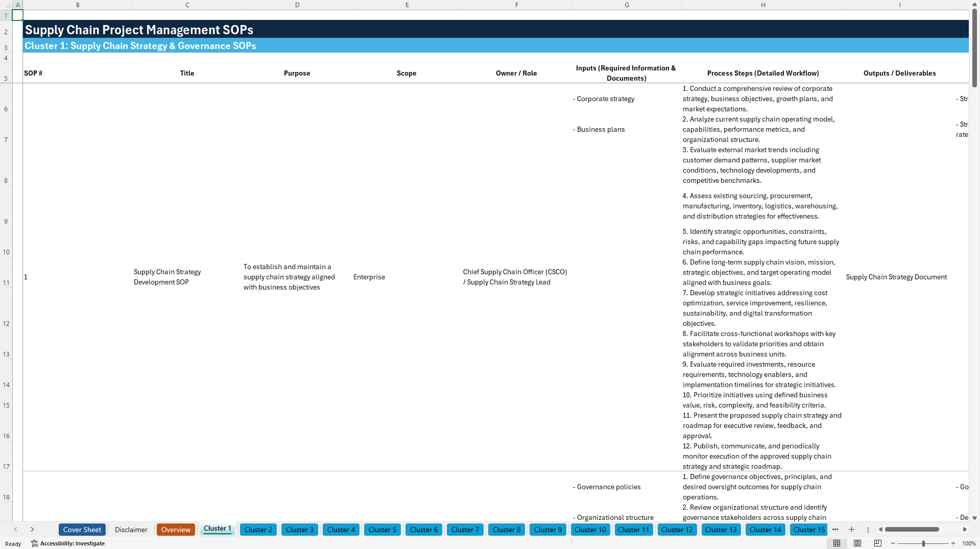Image resolution: width=980 pixels, height=549 pixels.
Task: Show more sheet tabs via ellipsis
Action: [835, 530]
